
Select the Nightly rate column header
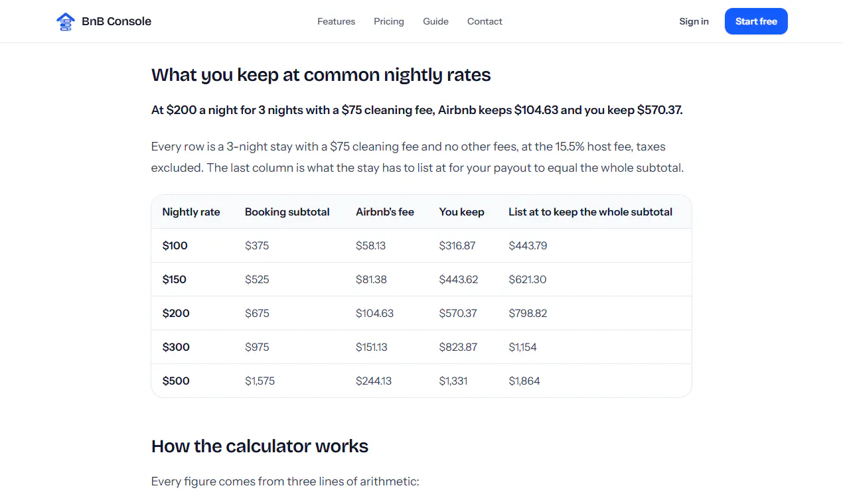click(191, 212)
